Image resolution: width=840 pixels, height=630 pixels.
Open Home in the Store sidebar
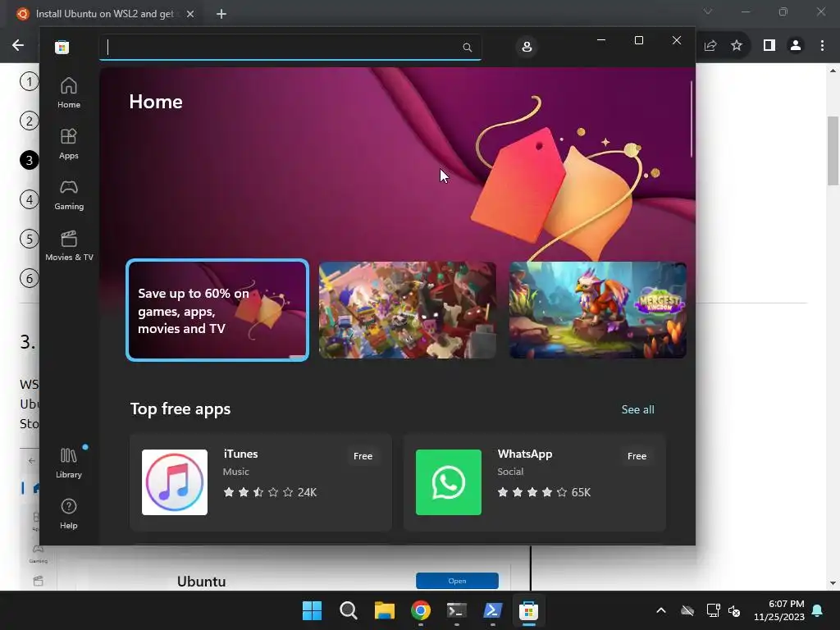(69, 94)
